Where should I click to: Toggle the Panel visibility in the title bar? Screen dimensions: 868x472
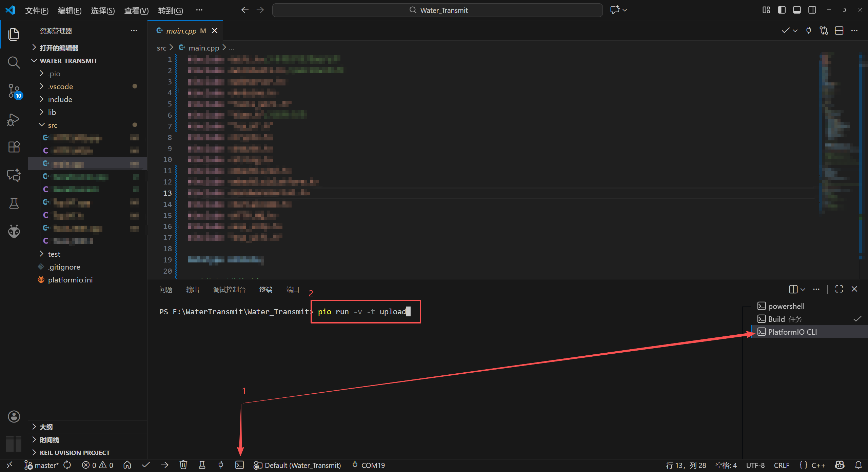pyautogui.click(x=797, y=10)
